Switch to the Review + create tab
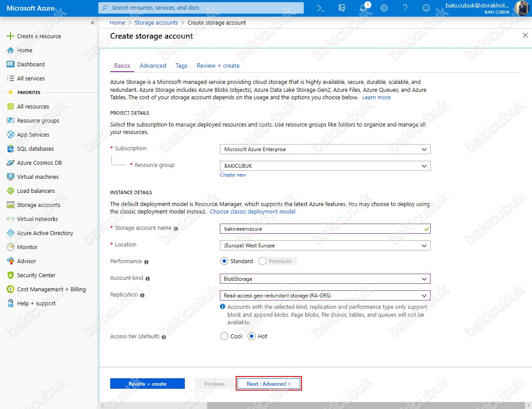Image resolution: width=532 pixels, height=409 pixels. click(218, 65)
